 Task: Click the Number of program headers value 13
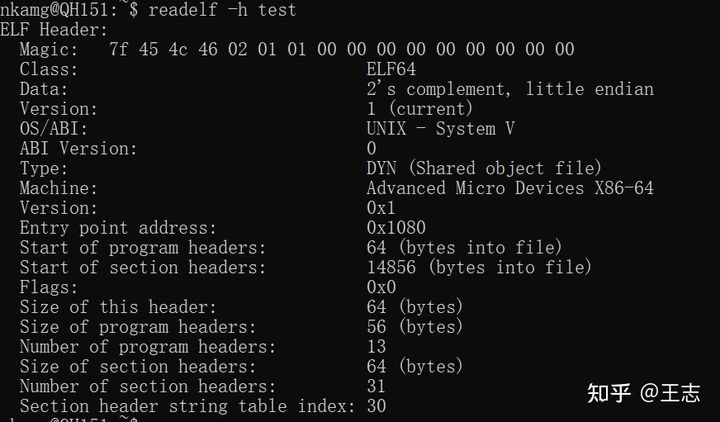(x=376, y=347)
